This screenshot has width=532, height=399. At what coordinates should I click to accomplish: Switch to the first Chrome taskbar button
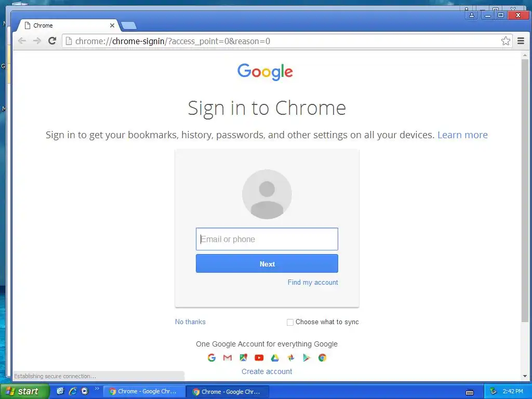click(144, 392)
